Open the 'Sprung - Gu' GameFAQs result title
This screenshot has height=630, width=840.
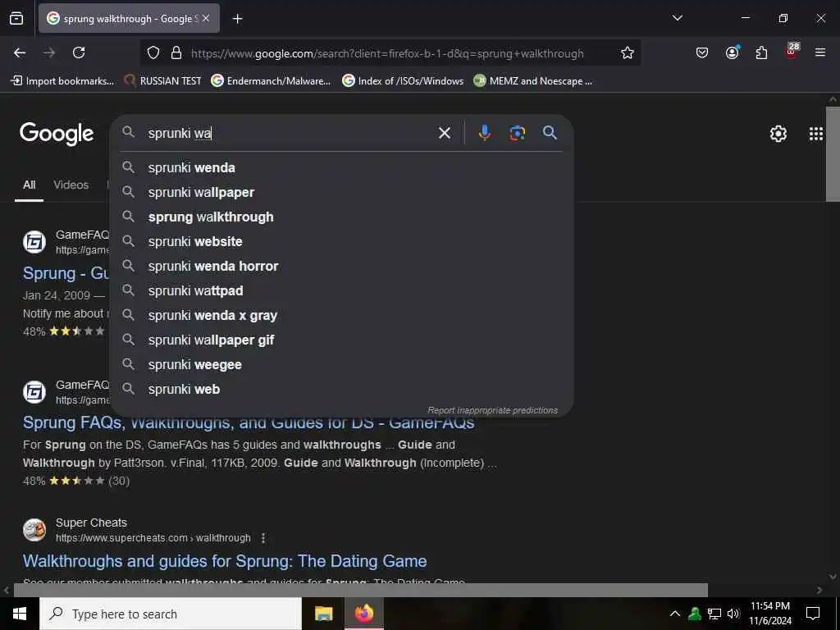pyautogui.click(x=66, y=273)
